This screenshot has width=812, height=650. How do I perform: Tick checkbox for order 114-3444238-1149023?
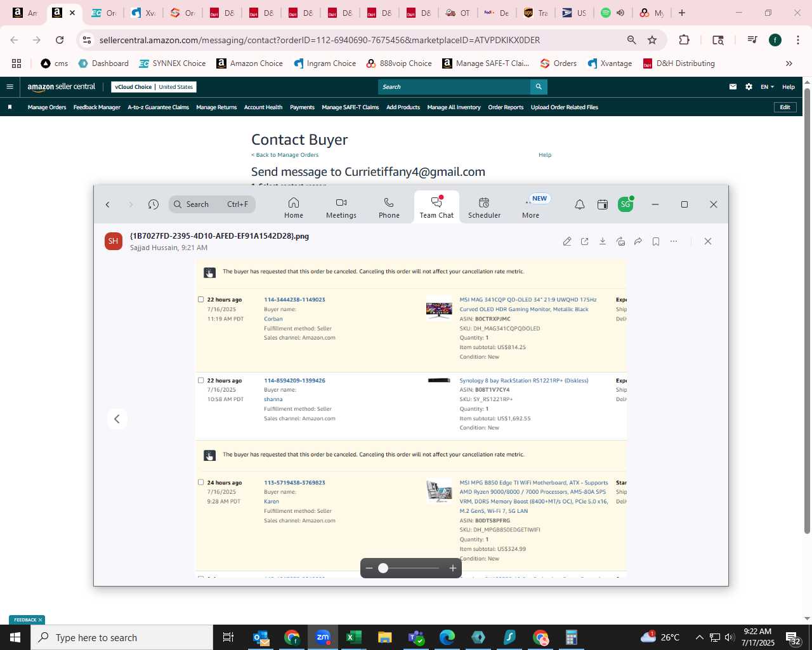click(201, 300)
